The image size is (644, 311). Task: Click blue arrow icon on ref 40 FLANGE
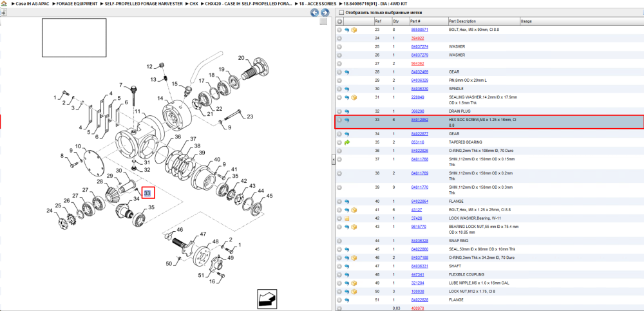(346, 202)
